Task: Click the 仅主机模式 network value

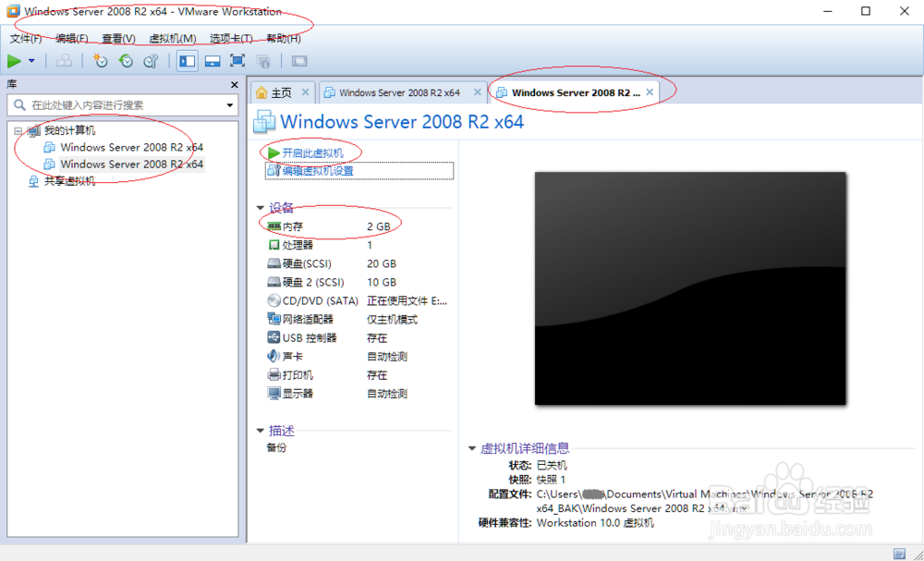Action: 392,320
